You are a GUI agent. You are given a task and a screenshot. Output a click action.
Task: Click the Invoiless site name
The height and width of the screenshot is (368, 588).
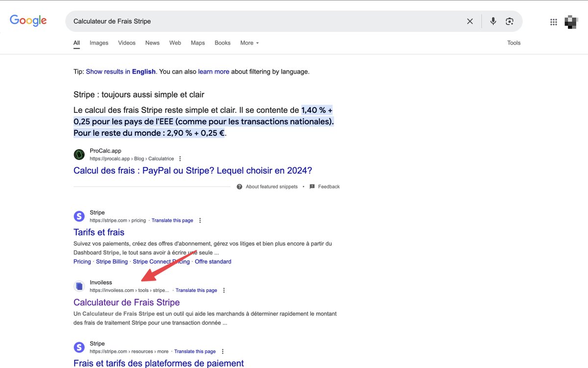[101, 283]
